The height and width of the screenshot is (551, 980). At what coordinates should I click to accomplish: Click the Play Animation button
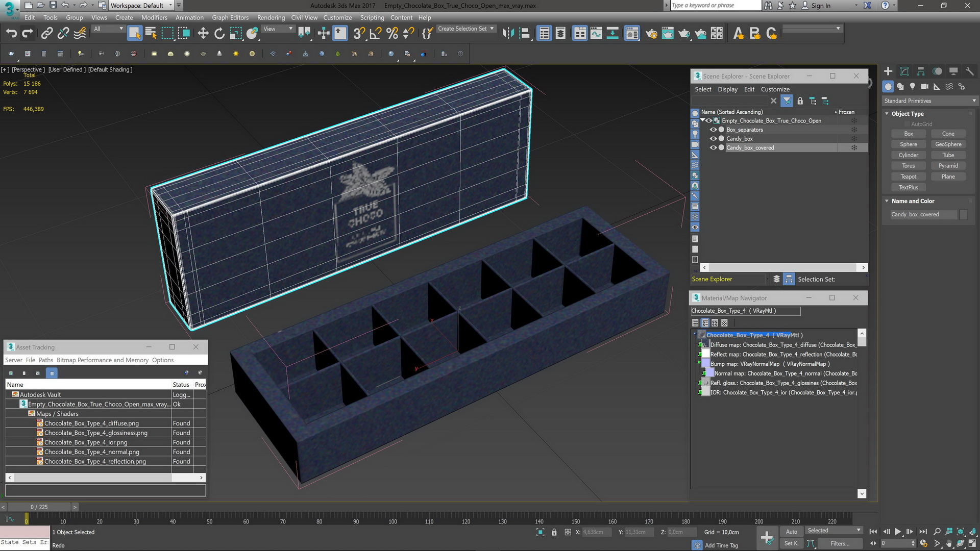[x=898, y=532]
